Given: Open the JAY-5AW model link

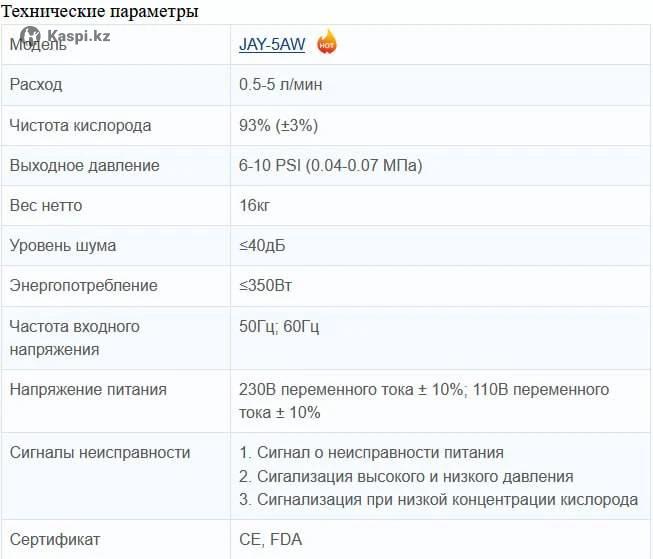Looking at the screenshot, I should [x=272, y=45].
